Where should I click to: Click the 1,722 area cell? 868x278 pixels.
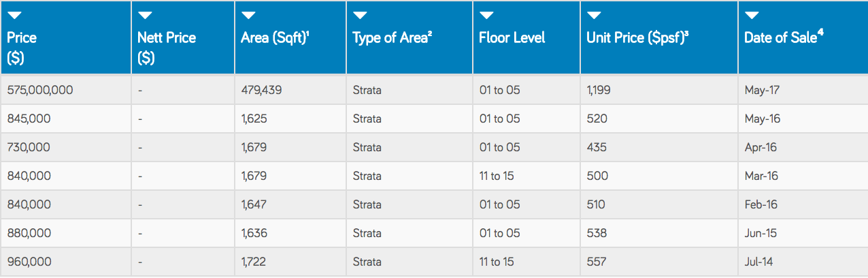[290, 262]
